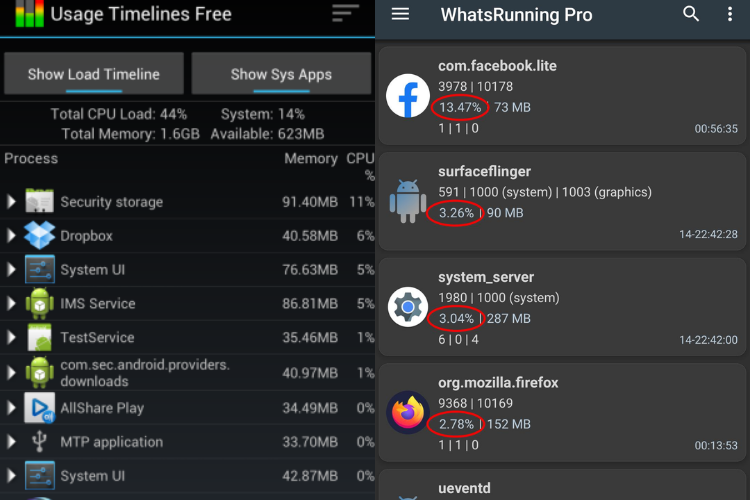
Task: Tap the Firefox app icon
Action: pyautogui.click(x=408, y=412)
